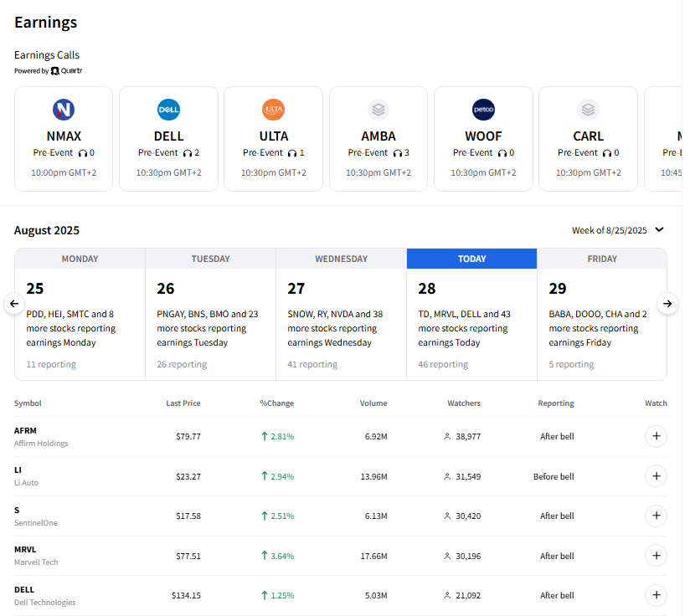This screenshot has width=690, height=616.
Task: Add S SentinelOne to watchlist
Action: [x=656, y=516]
